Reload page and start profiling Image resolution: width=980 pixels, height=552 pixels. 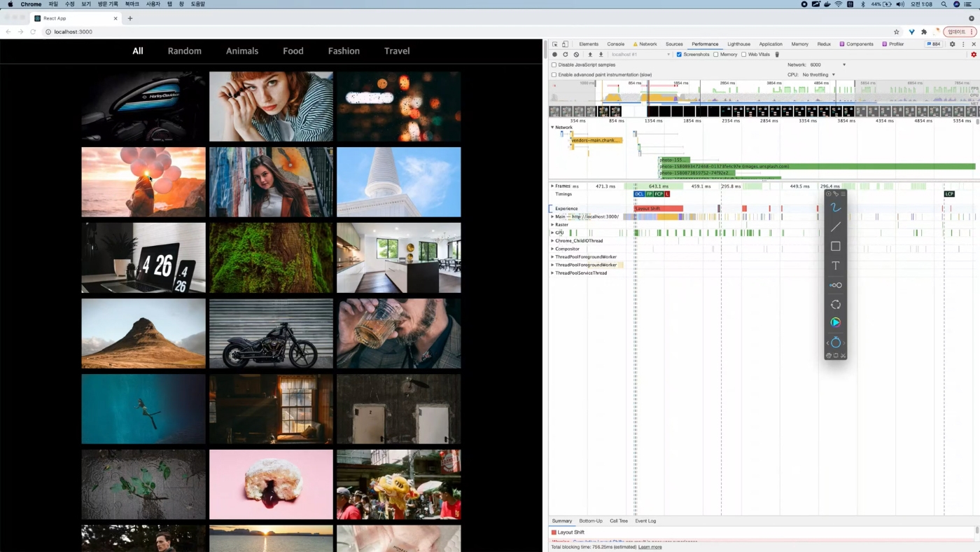pyautogui.click(x=566, y=55)
